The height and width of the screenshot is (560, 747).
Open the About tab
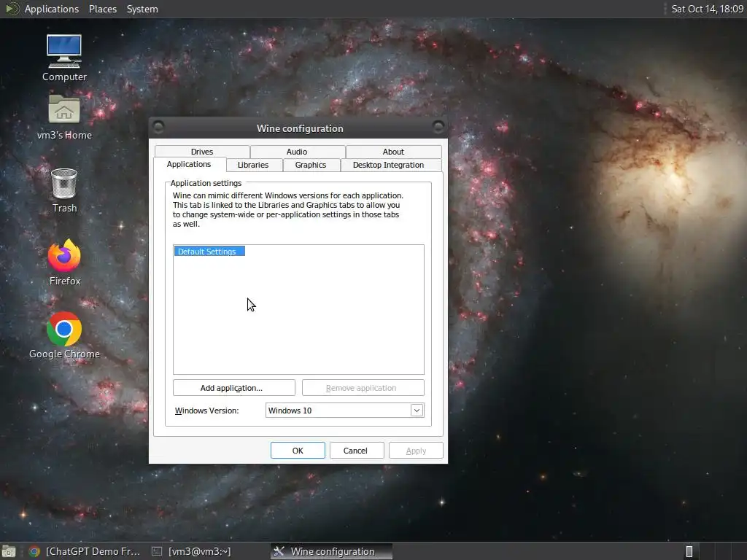coord(393,152)
